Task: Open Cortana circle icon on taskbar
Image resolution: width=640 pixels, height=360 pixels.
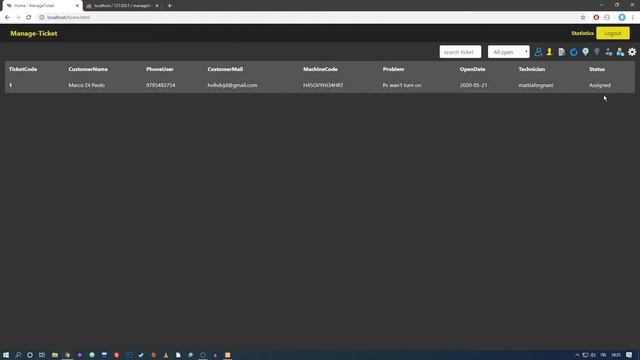Action: tap(30, 355)
